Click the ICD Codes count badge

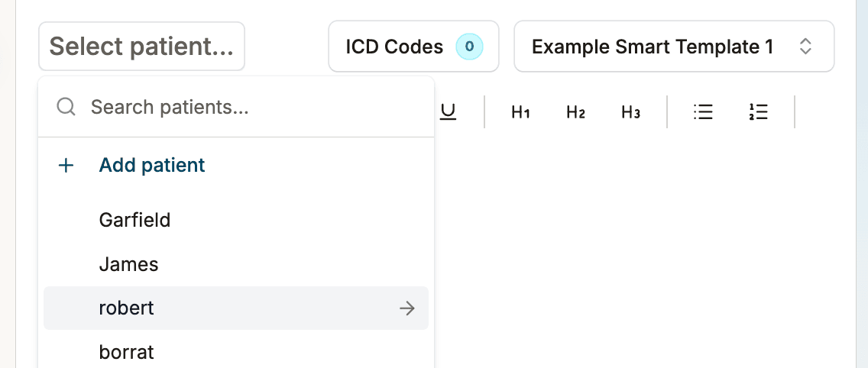coord(469,47)
